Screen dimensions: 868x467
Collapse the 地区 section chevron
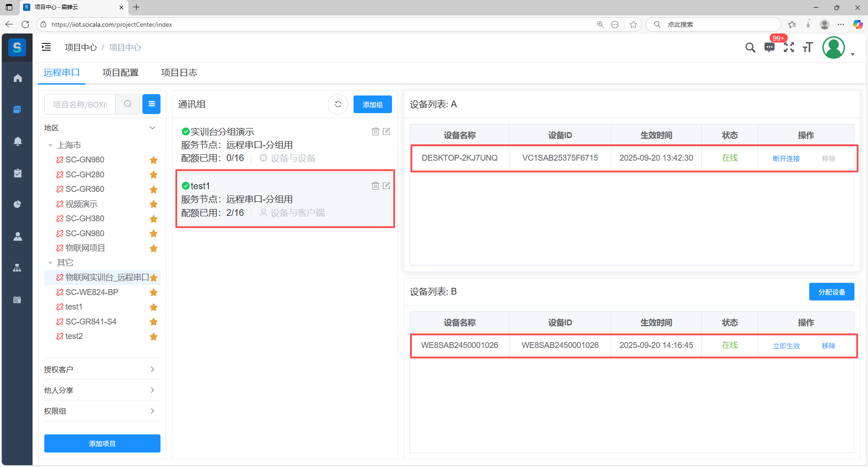click(x=152, y=128)
